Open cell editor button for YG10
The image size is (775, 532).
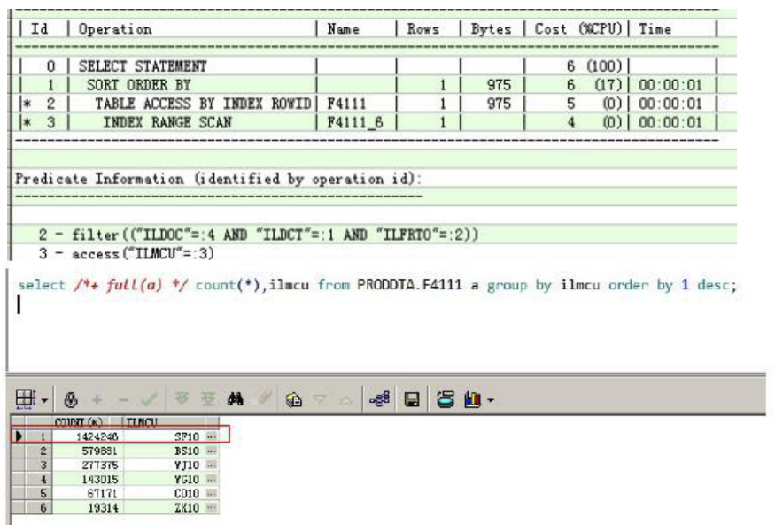[212, 479]
